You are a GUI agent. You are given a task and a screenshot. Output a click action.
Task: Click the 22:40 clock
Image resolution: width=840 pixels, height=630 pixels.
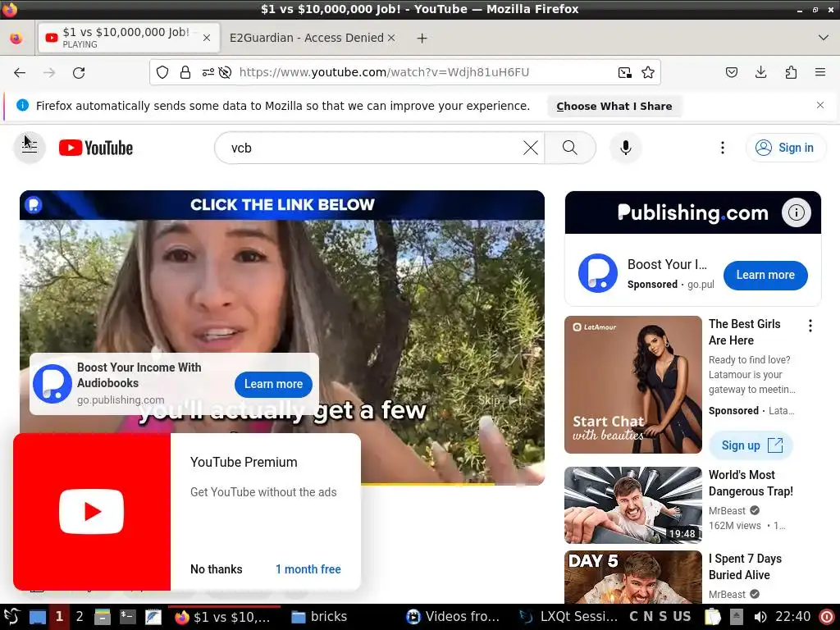793,617
